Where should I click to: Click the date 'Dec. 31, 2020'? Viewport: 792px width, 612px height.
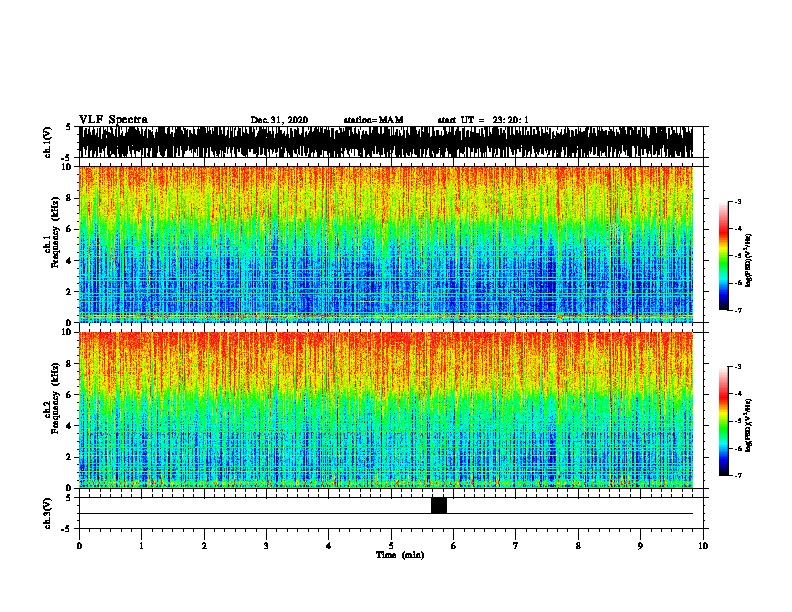(x=279, y=120)
